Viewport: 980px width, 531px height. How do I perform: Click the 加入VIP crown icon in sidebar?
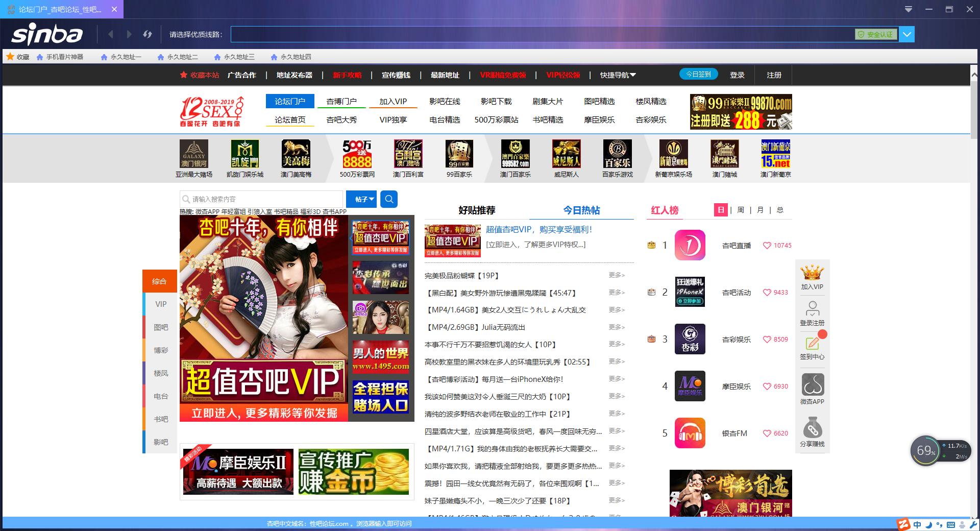(812, 273)
